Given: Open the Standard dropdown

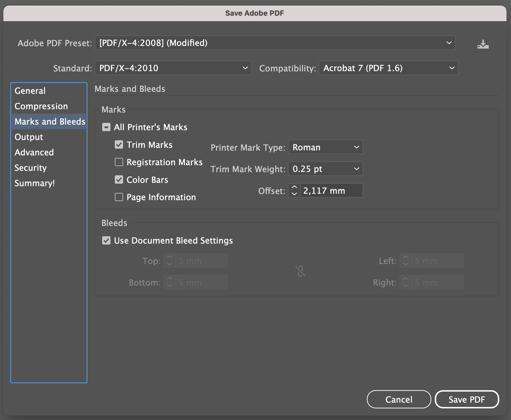Looking at the screenshot, I should (173, 68).
